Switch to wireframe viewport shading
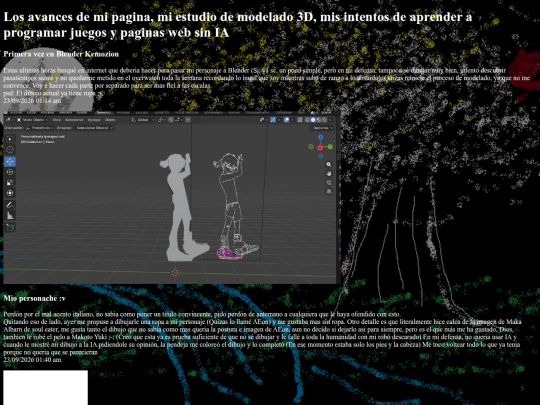The height and width of the screenshot is (405, 540). [307, 120]
